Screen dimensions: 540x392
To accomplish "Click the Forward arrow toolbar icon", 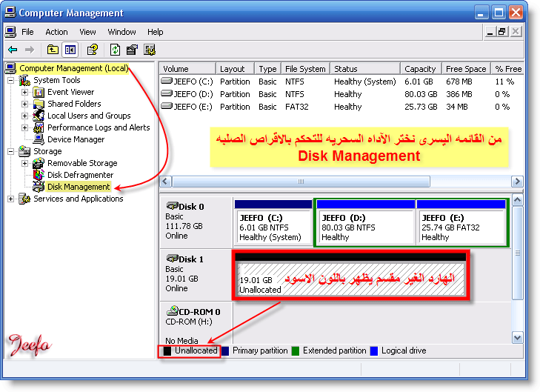I will (x=30, y=50).
